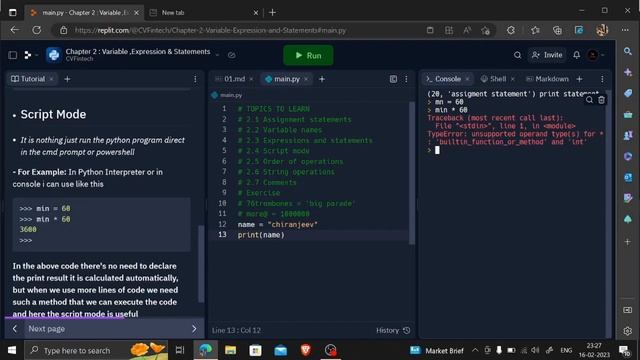
Task: Open notifications bell in Replit
Action: [x=576, y=55]
